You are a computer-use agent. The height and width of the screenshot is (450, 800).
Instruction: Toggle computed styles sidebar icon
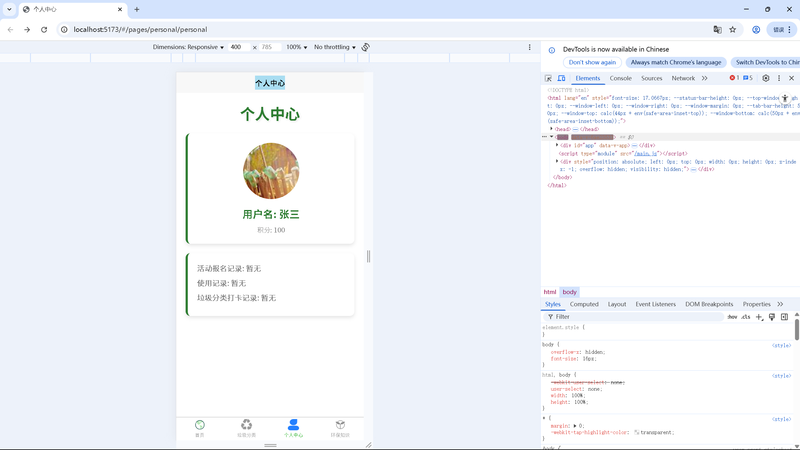tap(785, 317)
